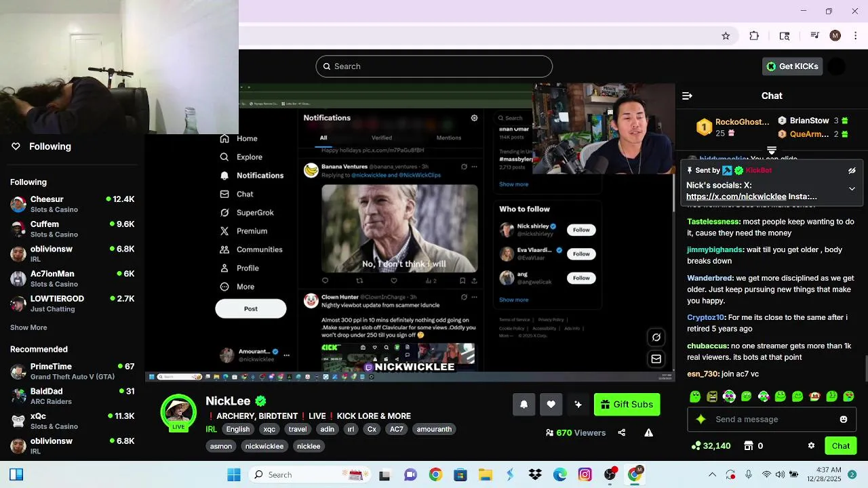
Task: Expand the pinned socials message chevron
Action: [852, 189]
